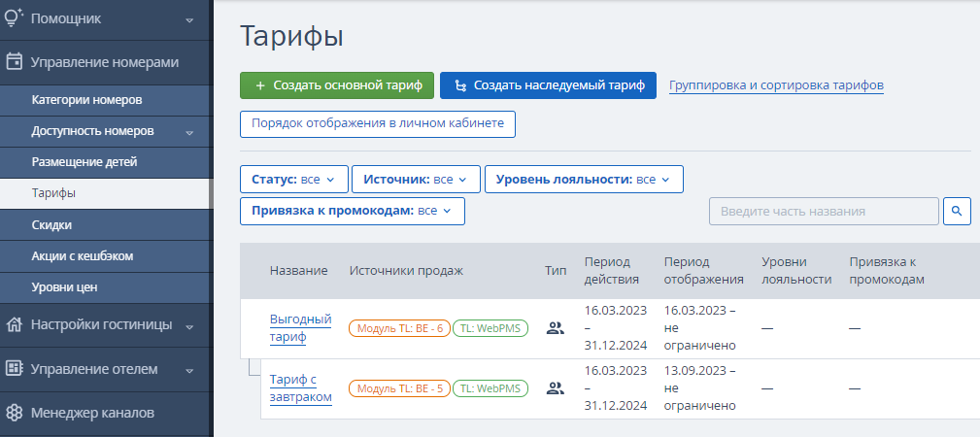Click display period 13.09.2023 – не ограничено

[700, 388]
